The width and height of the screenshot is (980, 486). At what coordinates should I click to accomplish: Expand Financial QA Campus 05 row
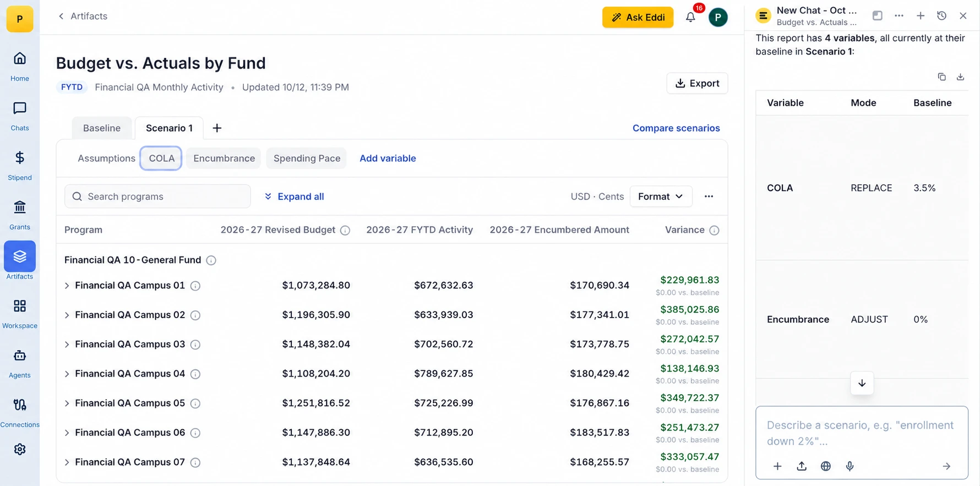coord(67,403)
